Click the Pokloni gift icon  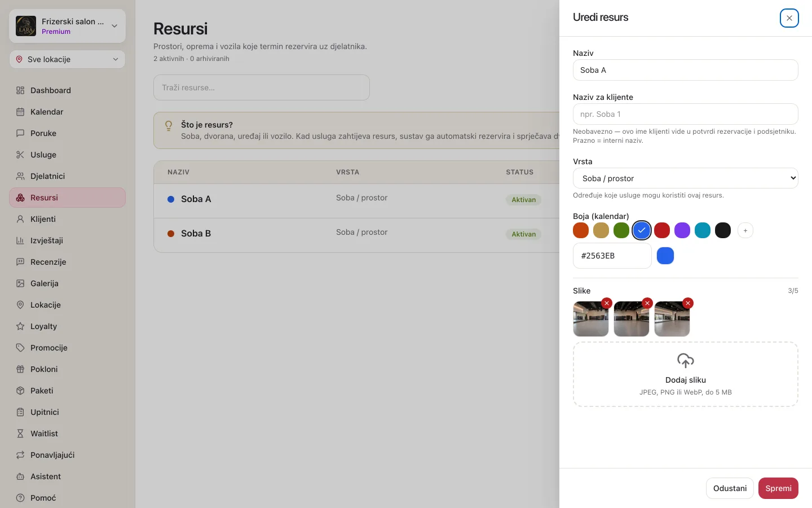[x=20, y=369]
